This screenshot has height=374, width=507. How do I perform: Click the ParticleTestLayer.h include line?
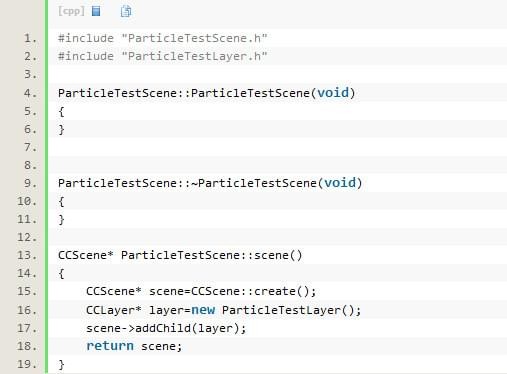pyautogui.click(x=163, y=56)
